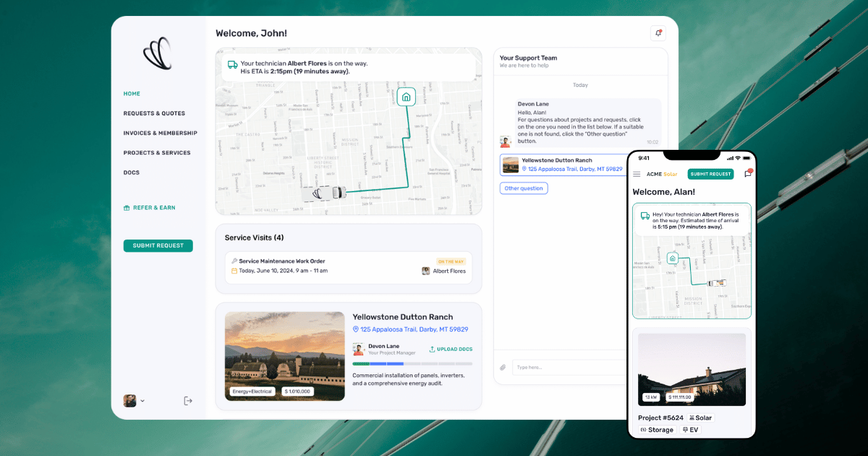Open the notification bell in the dashboard header
The image size is (868, 456).
pos(658,33)
